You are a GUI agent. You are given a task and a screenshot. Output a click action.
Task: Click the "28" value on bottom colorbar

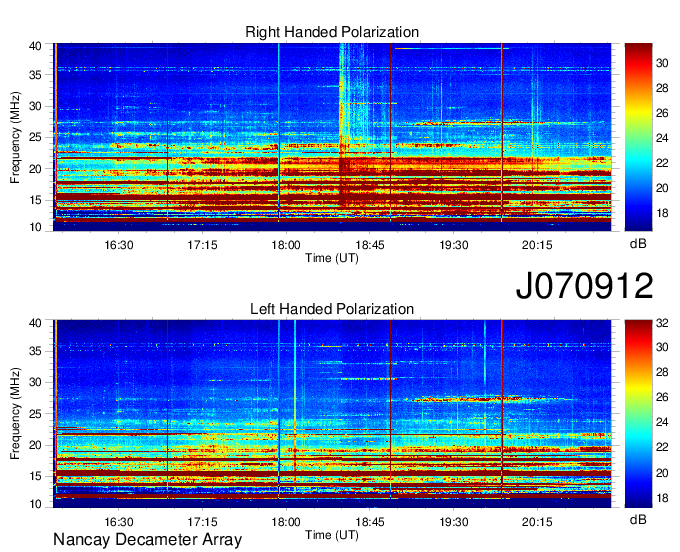tap(662, 372)
